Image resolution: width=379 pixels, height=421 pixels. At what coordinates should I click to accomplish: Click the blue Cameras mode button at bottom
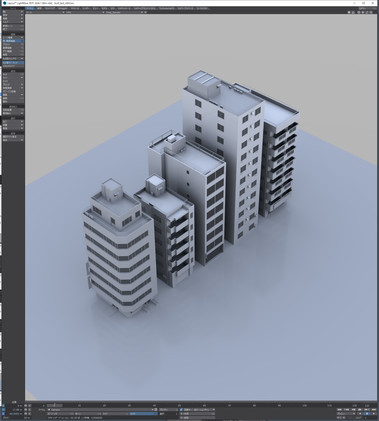pos(143,414)
